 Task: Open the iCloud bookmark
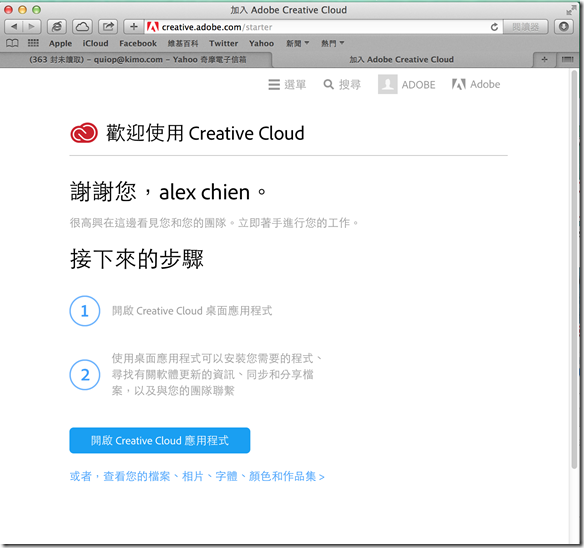(x=95, y=44)
